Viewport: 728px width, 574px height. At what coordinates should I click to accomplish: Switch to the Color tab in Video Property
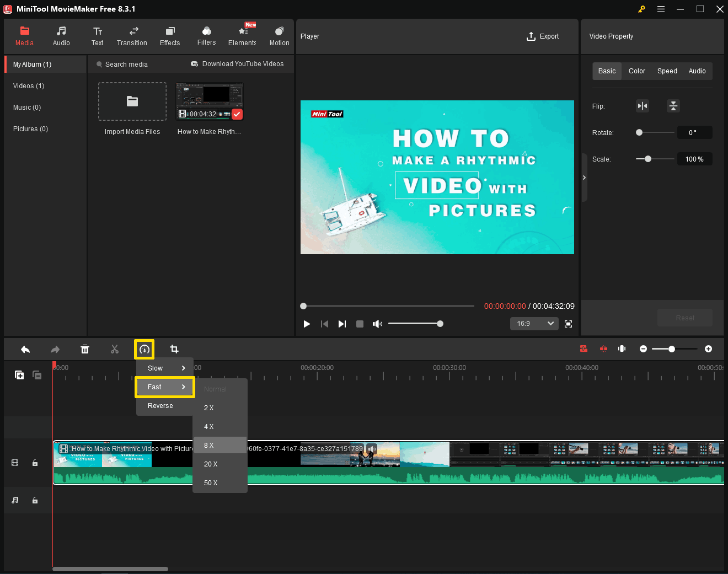pyautogui.click(x=636, y=71)
